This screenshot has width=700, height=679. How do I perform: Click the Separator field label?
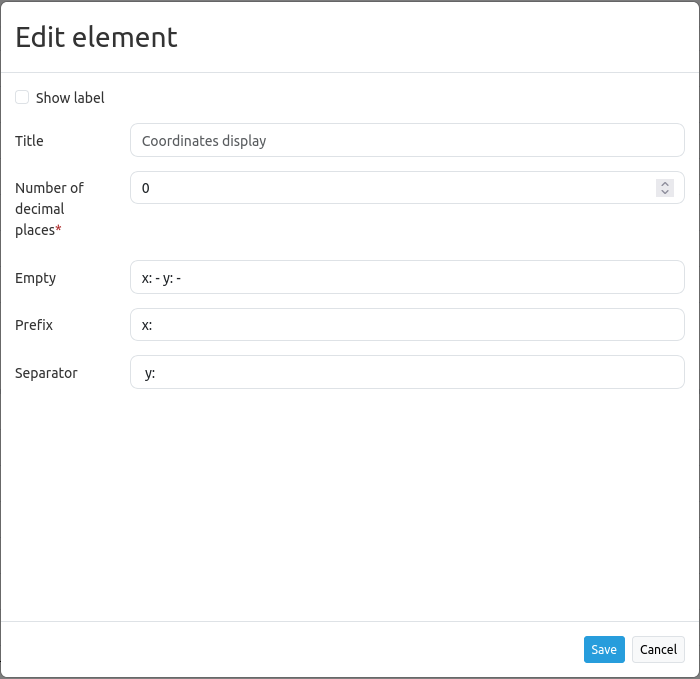click(46, 373)
